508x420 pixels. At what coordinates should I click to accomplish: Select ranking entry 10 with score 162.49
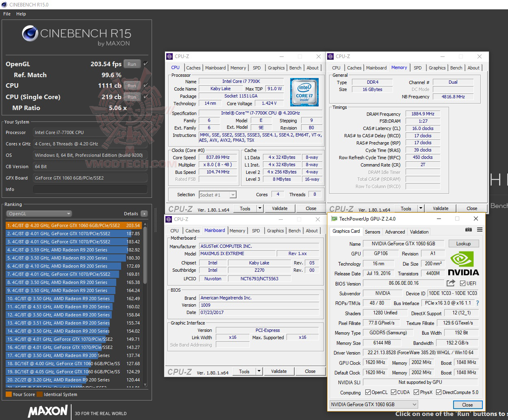tap(74, 299)
